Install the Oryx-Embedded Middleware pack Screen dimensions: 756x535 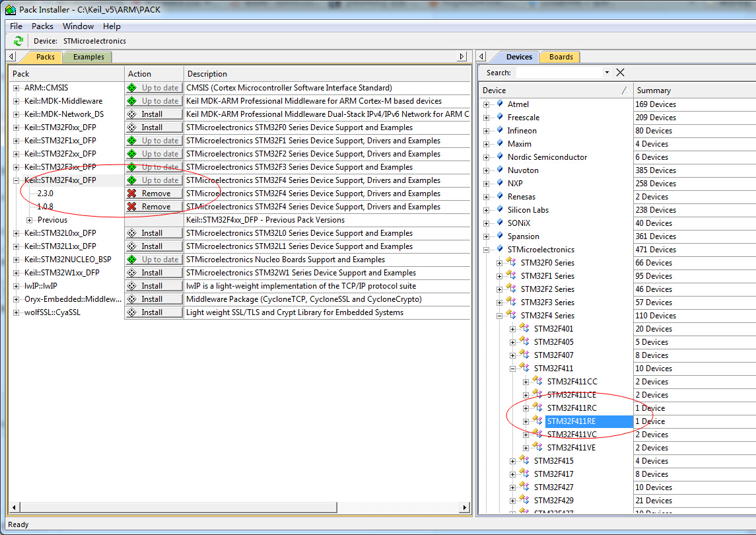tap(154, 299)
